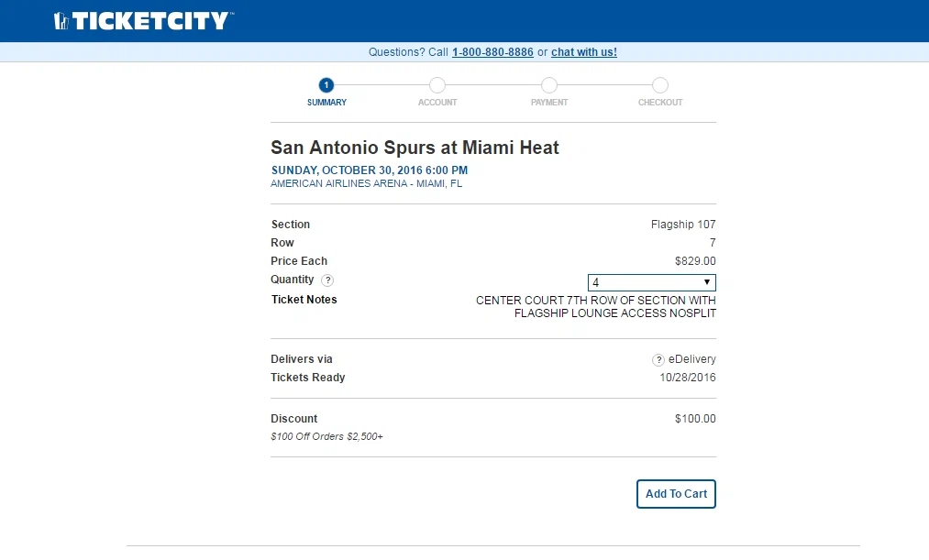Viewport: 929px width, 560px height.
Task: Go to the Payment step circle
Action: pos(549,85)
